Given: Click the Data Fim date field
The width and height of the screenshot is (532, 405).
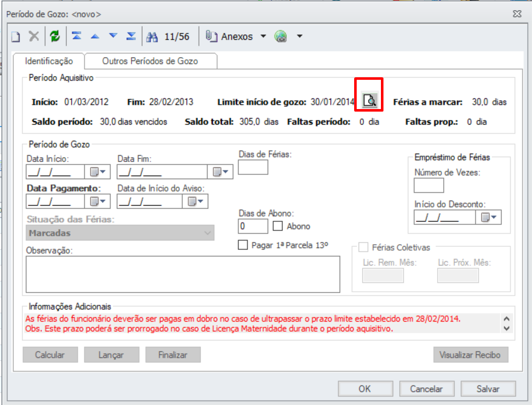Looking at the screenshot, I should tap(162, 172).
